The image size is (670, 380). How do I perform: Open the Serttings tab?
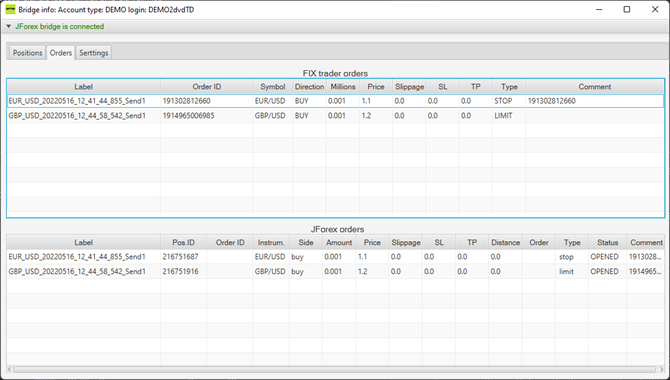click(x=94, y=53)
